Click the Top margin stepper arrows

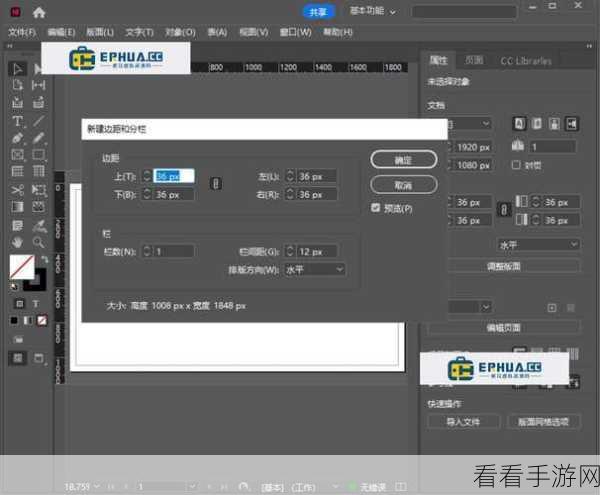pos(147,176)
